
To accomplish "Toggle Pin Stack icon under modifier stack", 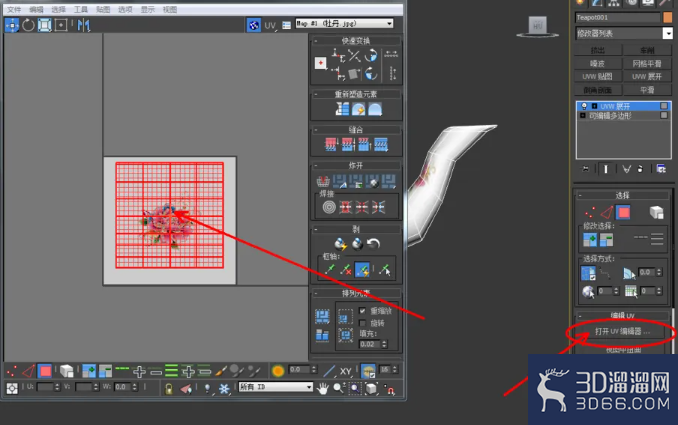I will (585, 169).
